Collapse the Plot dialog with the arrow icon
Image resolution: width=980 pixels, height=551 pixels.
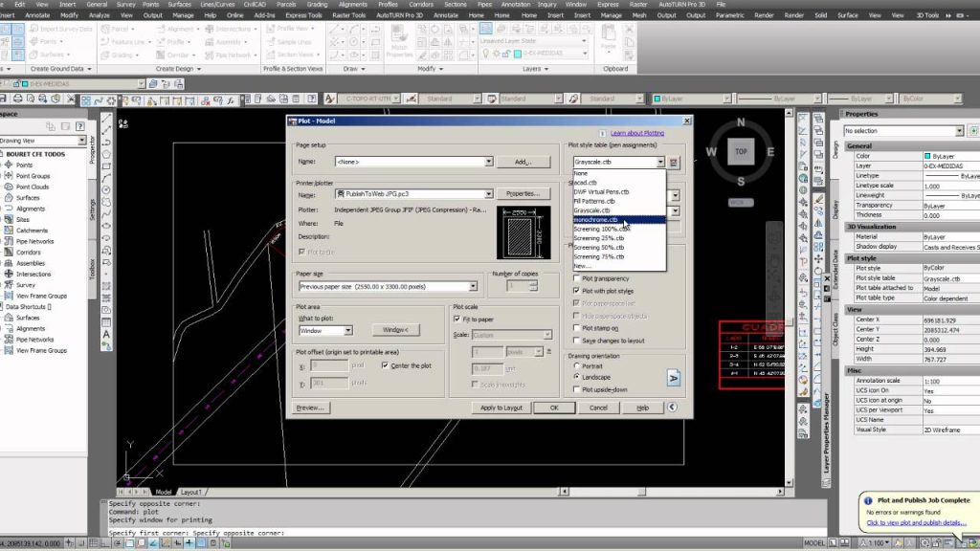(672, 408)
